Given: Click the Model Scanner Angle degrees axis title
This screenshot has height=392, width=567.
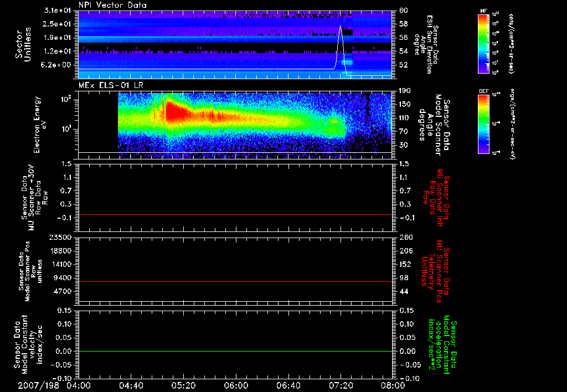Looking at the screenshot, I should pos(434,125).
